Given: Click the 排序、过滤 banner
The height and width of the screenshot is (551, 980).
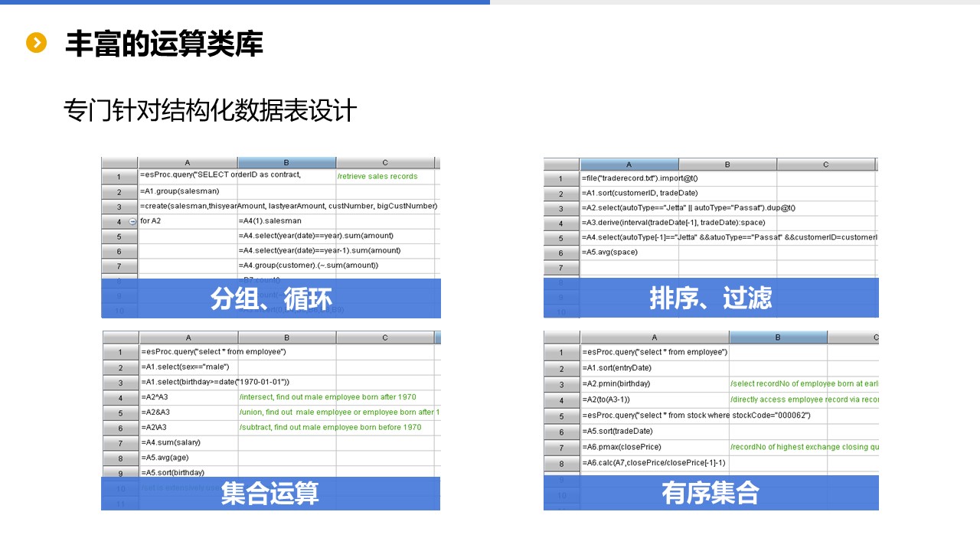Looking at the screenshot, I should pos(711,298).
